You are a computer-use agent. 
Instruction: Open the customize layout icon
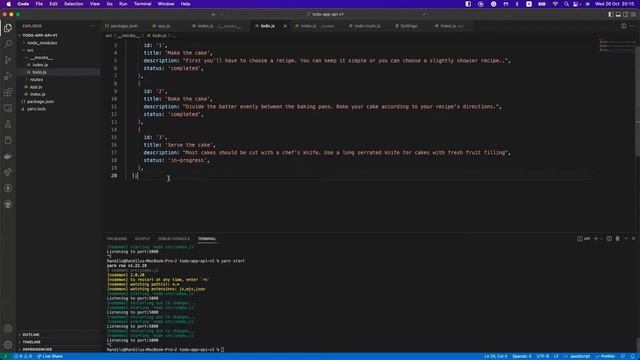pos(633,14)
